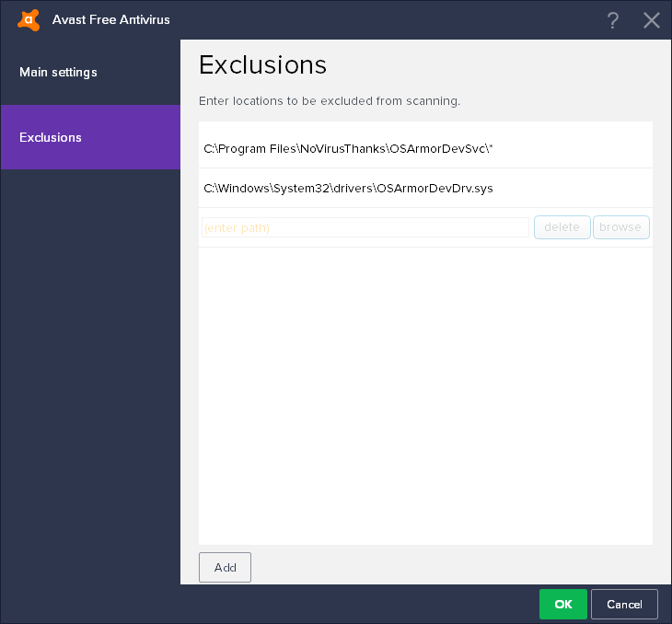Confirm changes with the green OK button
Screen dimensions: 672x624
click(562, 604)
